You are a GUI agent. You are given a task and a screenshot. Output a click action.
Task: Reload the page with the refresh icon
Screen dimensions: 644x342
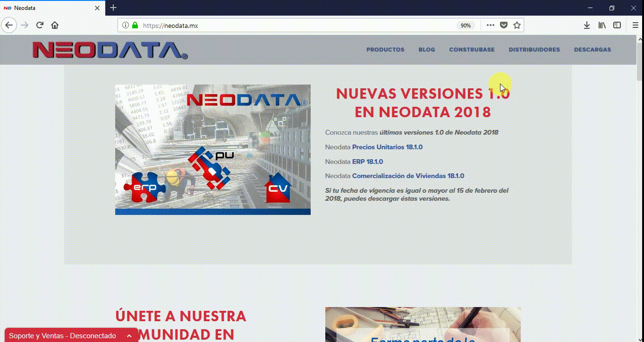point(40,25)
